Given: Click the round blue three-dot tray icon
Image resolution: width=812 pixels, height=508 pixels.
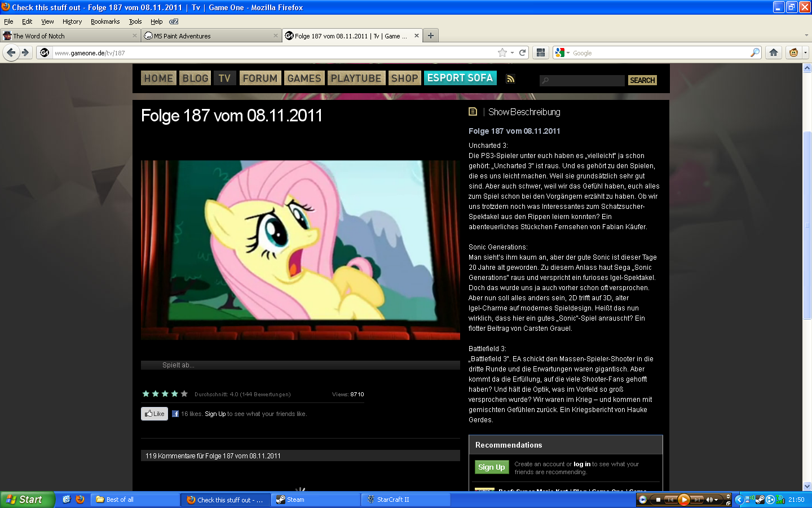Looking at the screenshot, I should (x=770, y=500).
